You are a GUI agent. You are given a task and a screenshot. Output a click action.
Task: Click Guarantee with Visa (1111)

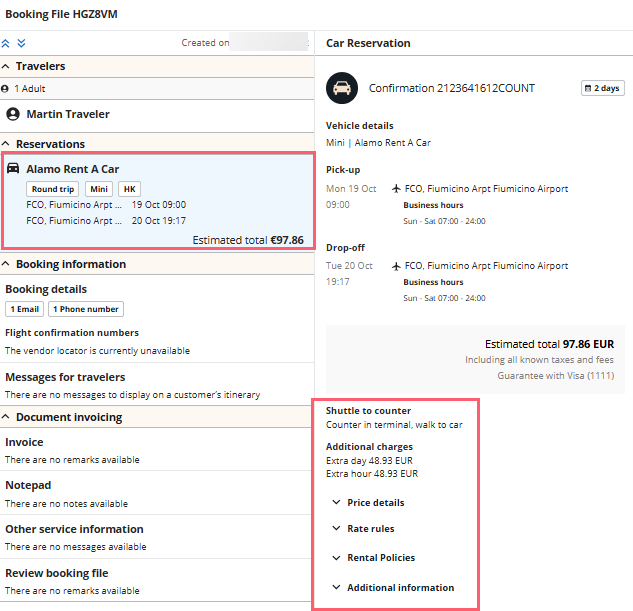click(x=555, y=376)
